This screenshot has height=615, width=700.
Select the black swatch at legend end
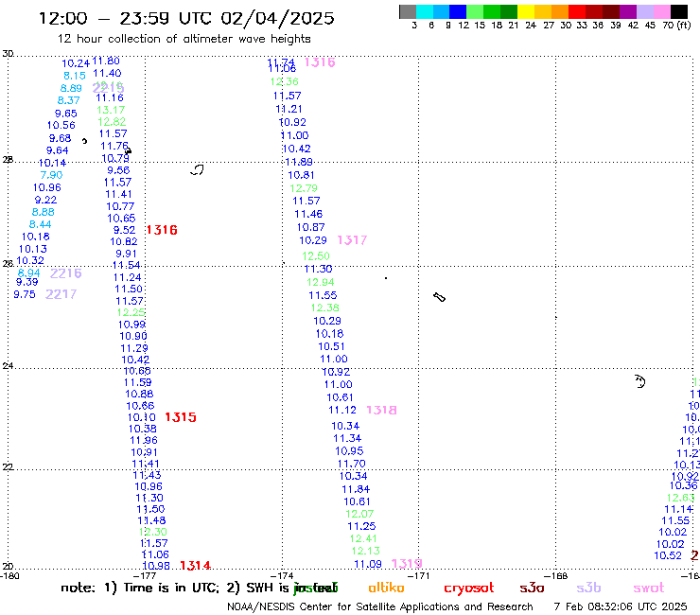[x=679, y=11]
